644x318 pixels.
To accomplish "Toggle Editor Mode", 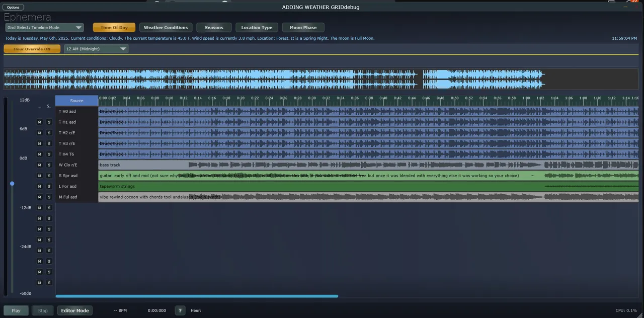I will point(75,310).
